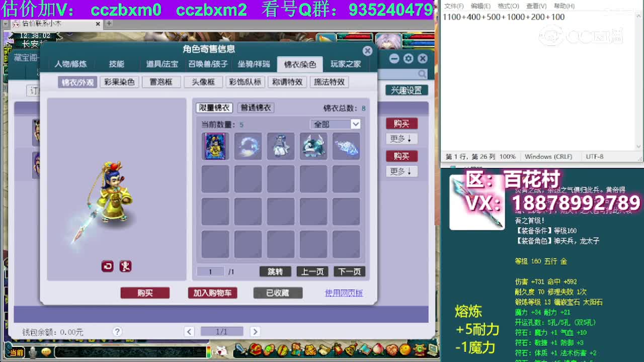Switch to 技能 tab
This screenshot has height=362, width=644.
click(116, 64)
